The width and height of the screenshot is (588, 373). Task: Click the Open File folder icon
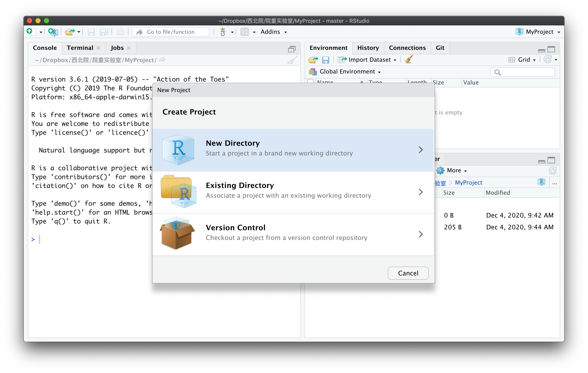pos(70,32)
